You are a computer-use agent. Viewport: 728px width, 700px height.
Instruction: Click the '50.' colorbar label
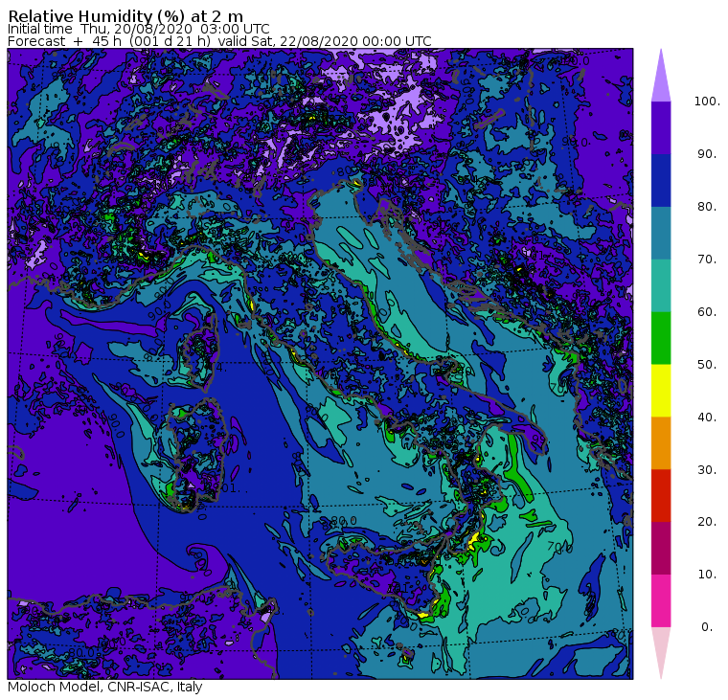click(x=707, y=365)
